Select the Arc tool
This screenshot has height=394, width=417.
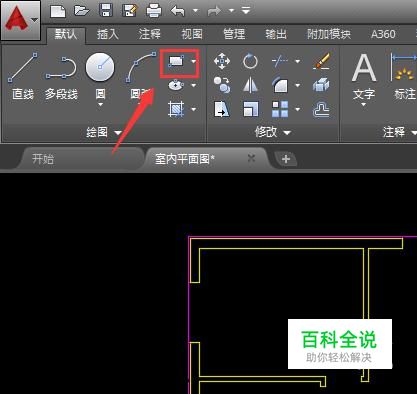coord(141,76)
